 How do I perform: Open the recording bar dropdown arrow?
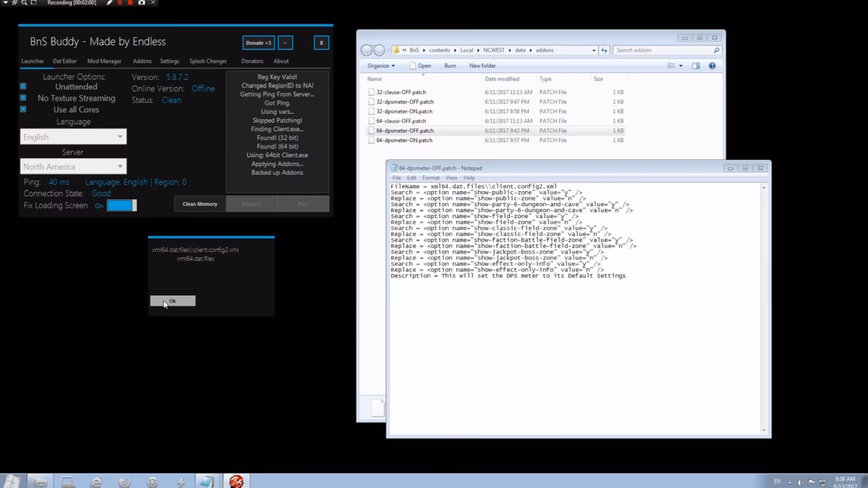5,3
